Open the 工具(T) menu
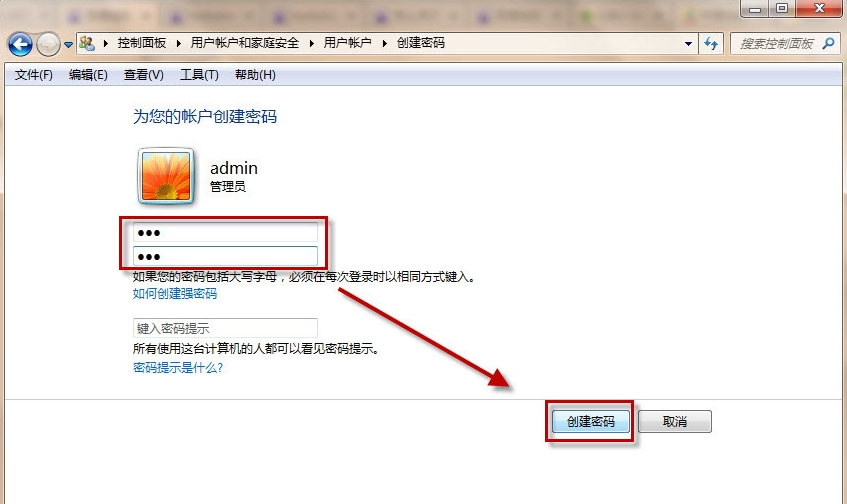 tap(198, 75)
